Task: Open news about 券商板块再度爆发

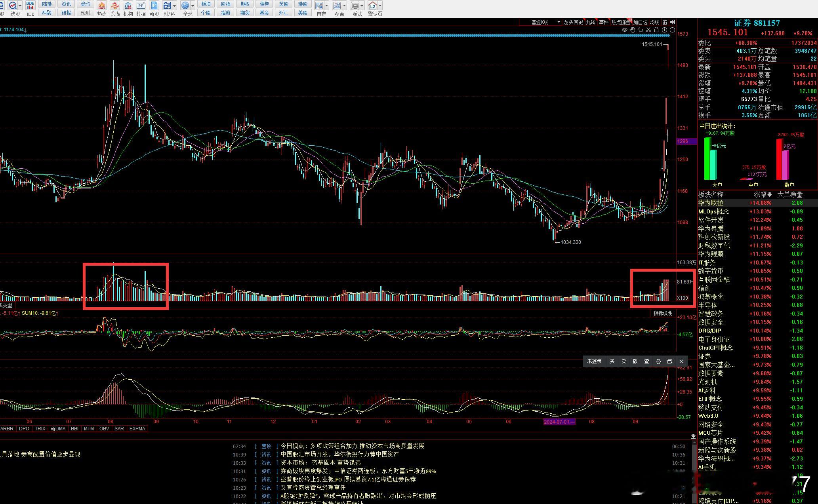Action: (x=358, y=471)
